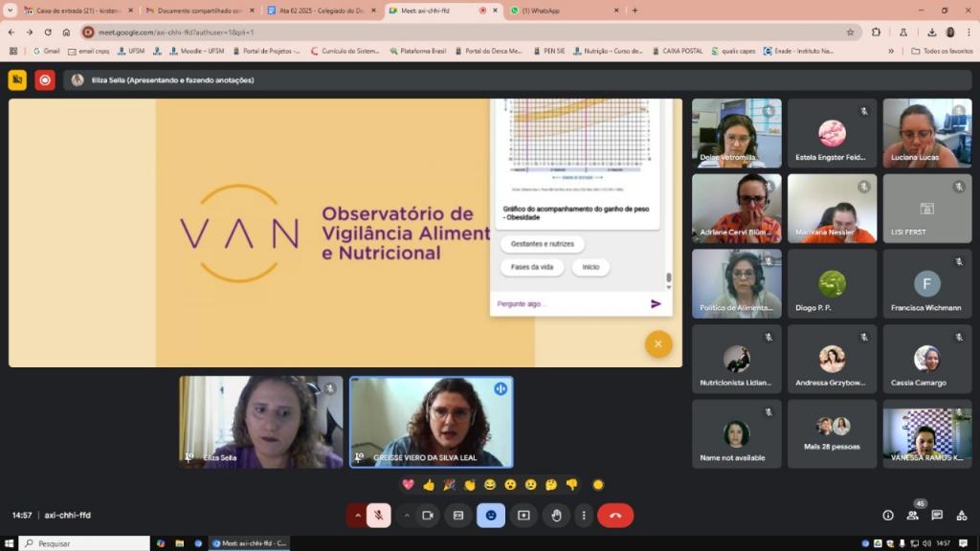
Task: Show the participants list panel
Action: click(x=912, y=516)
